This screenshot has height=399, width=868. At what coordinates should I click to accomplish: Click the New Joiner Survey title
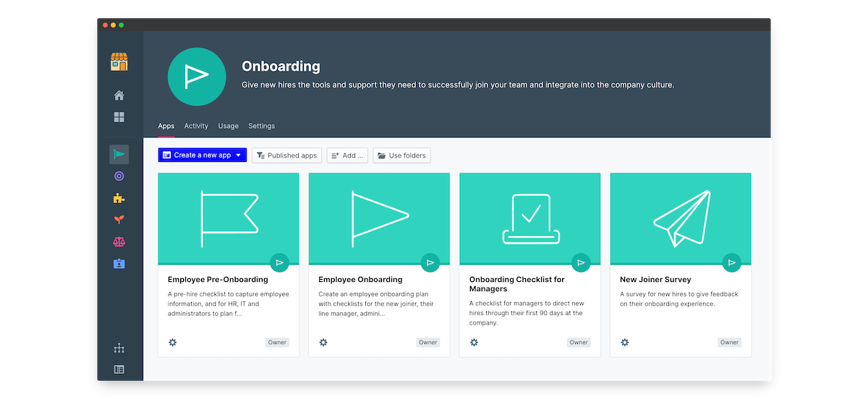coord(655,280)
